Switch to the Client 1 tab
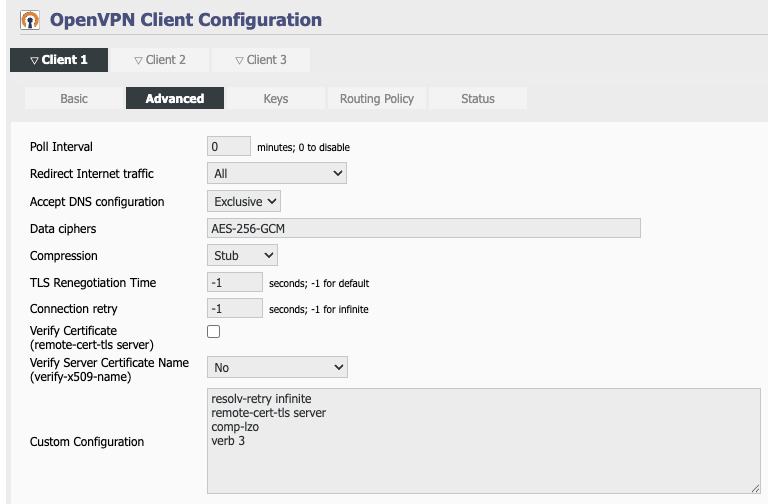This screenshot has height=504, width=768. tap(59, 60)
